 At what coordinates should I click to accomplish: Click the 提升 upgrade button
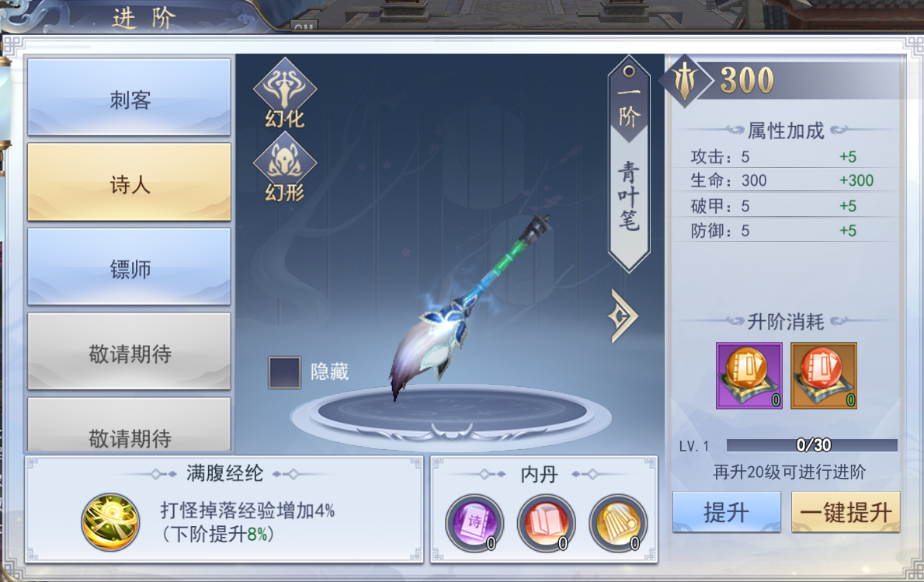pos(727,512)
